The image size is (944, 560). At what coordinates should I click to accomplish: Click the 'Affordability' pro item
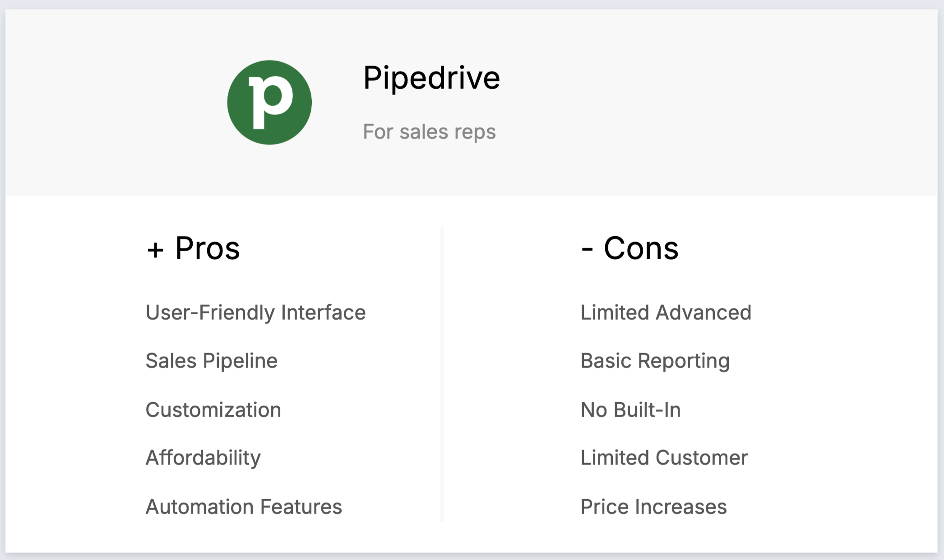click(x=203, y=458)
